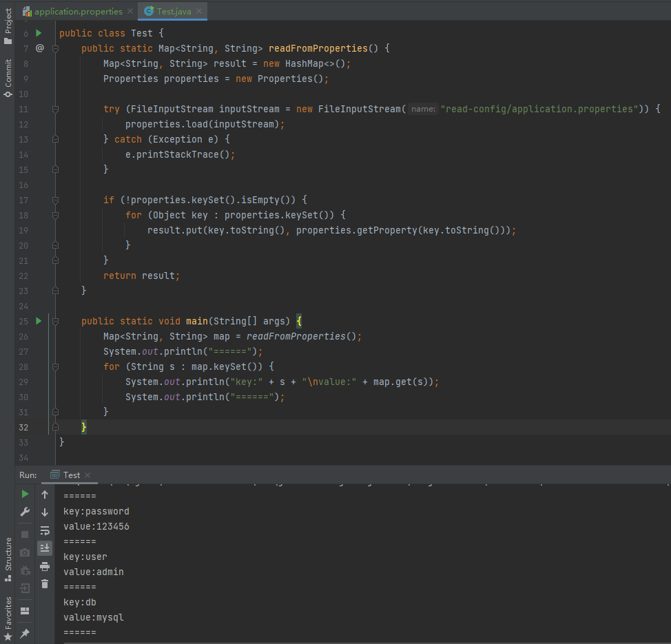This screenshot has width=671, height=644.
Task: Fold the if block at line 17
Action: pos(55,200)
